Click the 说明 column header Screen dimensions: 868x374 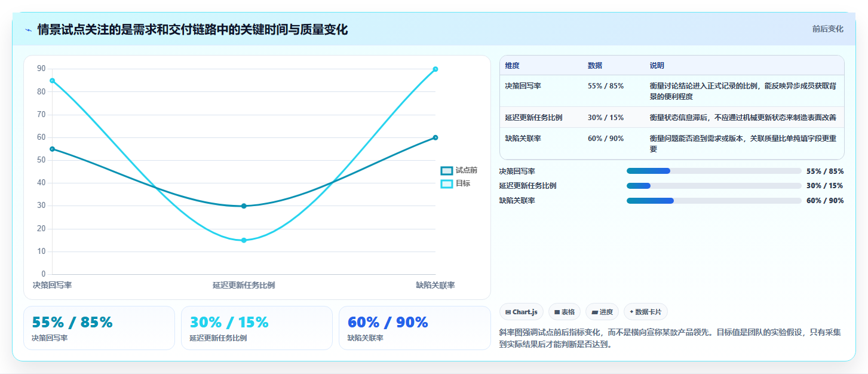[657, 66]
